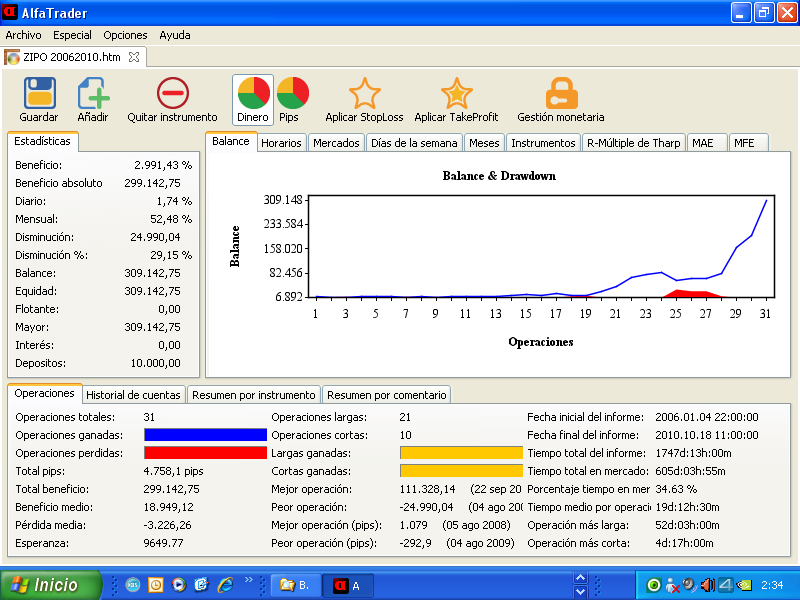Open the Archivo menu
This screenshot has height=600, width=800.
click(x=24, y=35)
